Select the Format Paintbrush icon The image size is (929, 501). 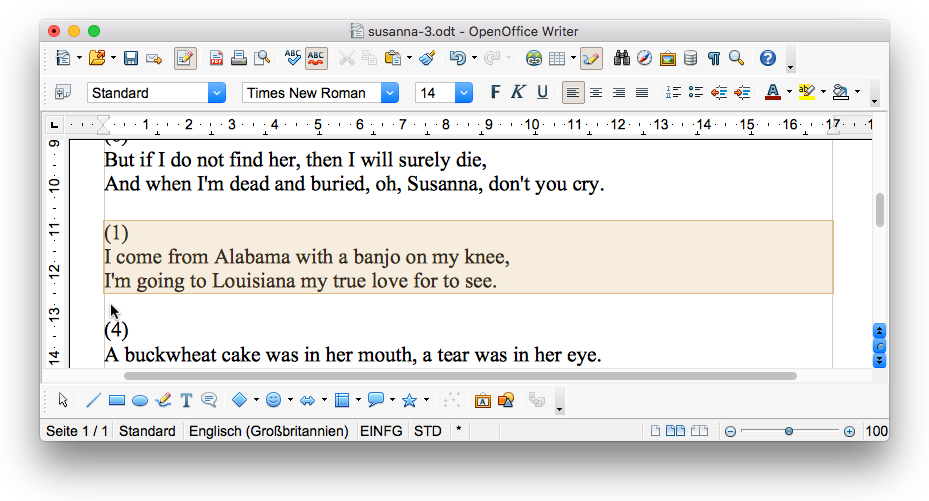(x=427, y=58)
